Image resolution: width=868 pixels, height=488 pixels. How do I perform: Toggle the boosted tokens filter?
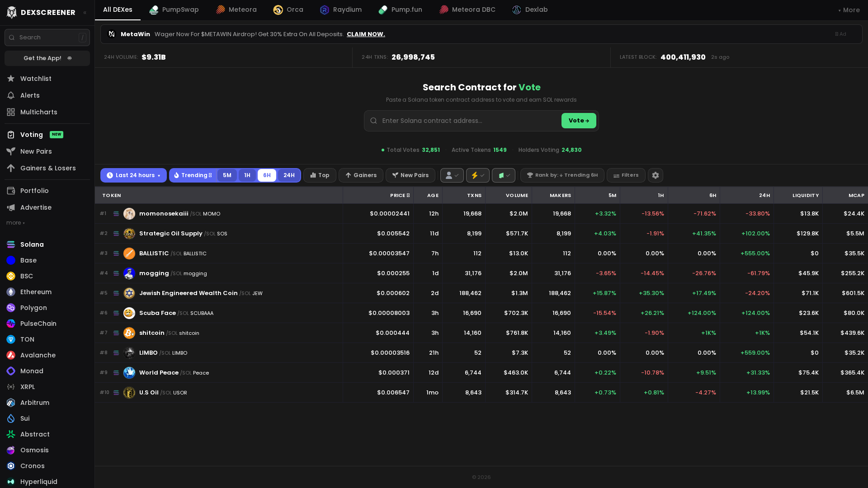tap(477, 175)
